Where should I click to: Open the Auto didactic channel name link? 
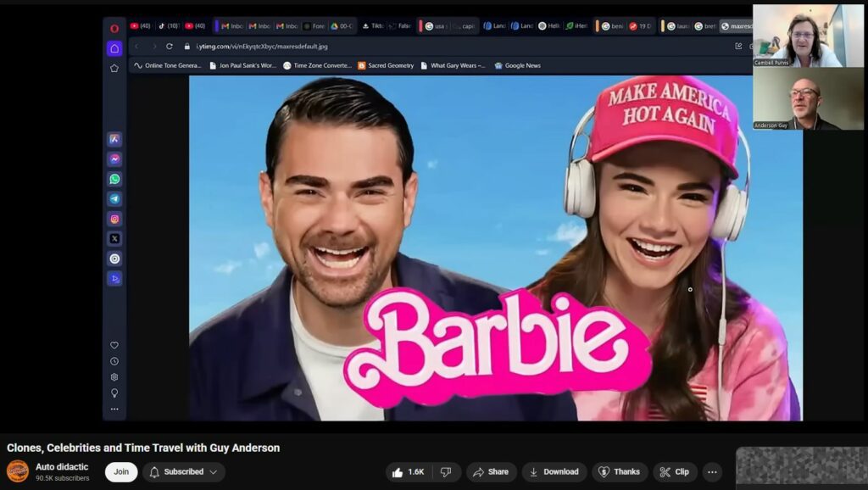click(x=62, y=467)
